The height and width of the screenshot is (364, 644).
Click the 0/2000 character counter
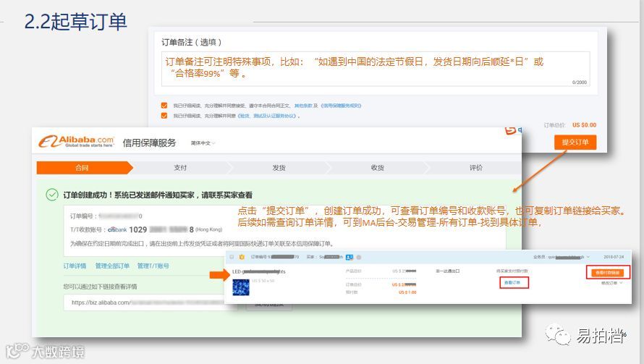(580, 82)
